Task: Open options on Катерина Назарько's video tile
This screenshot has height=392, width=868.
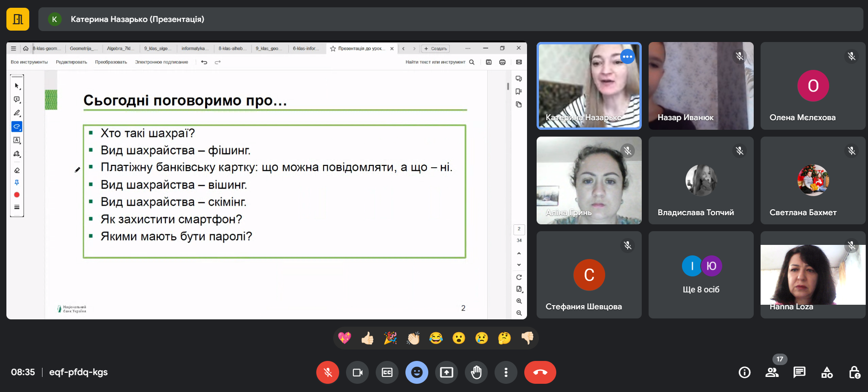Action: coord(628,57)
